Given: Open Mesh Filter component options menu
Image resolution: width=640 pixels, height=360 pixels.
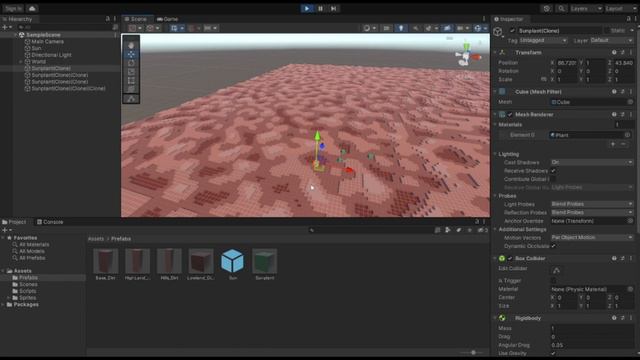Looking at the screenshot, I should [631, 92].
